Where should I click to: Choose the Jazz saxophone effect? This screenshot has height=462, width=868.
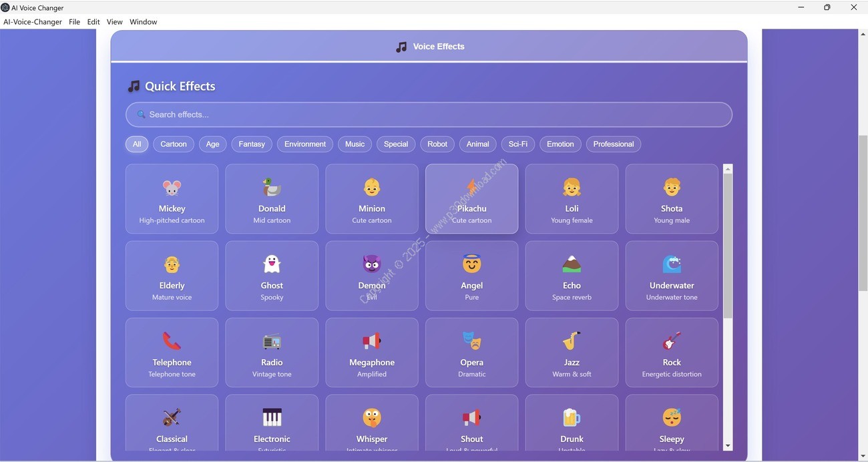click(572, 353)
